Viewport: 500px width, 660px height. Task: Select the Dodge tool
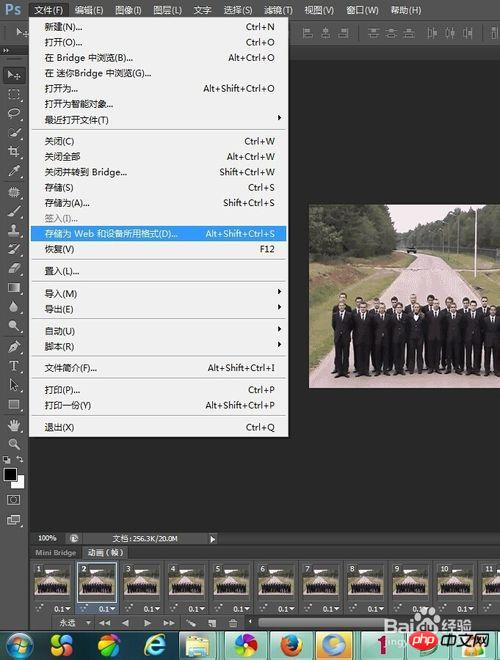coord(14,325)
